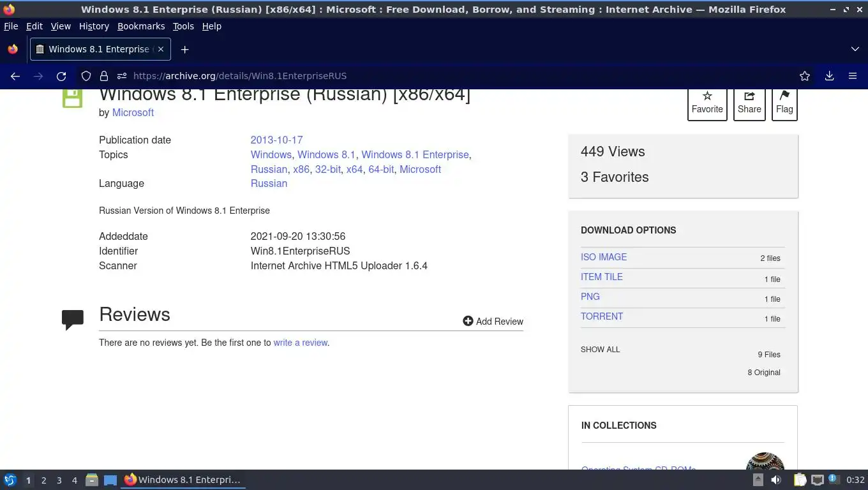Open Firefox downloads panel

point(829,76)
